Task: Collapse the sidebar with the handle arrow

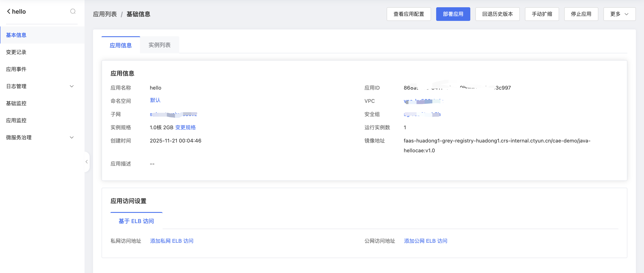Action: pyautogui.click(x=86, y=162)
